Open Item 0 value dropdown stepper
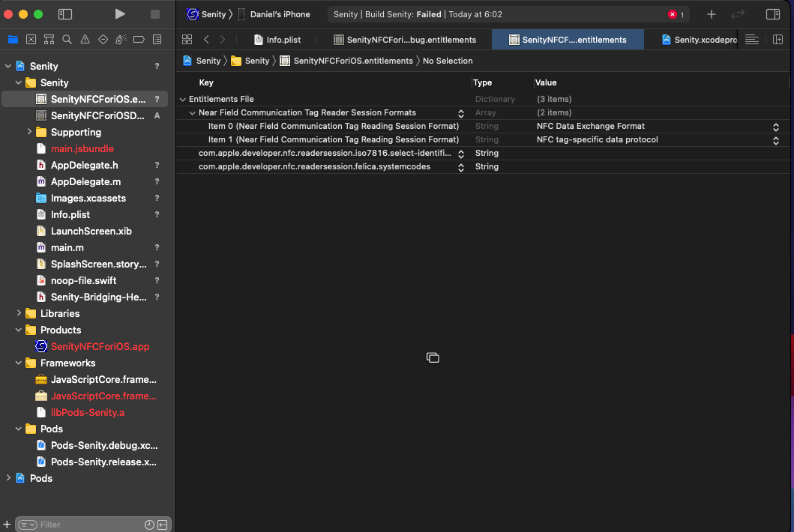Image resolution: width=794 pixels, height=532 pixels. pyautogui.click(x=776, y=127)
